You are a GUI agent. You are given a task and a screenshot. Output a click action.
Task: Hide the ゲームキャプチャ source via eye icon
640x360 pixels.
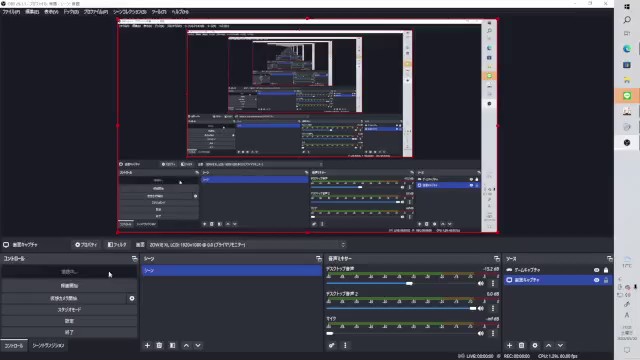(596, 270)
